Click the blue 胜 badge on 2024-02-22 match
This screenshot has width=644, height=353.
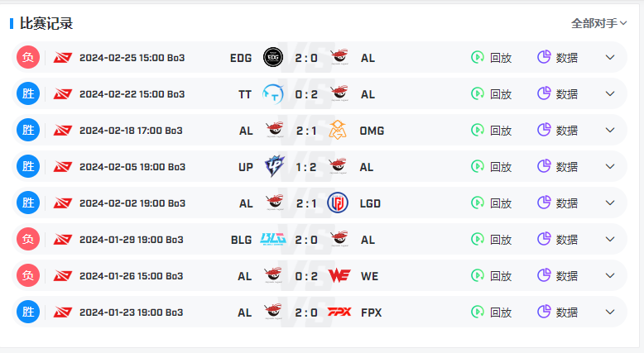click(28, 93)
